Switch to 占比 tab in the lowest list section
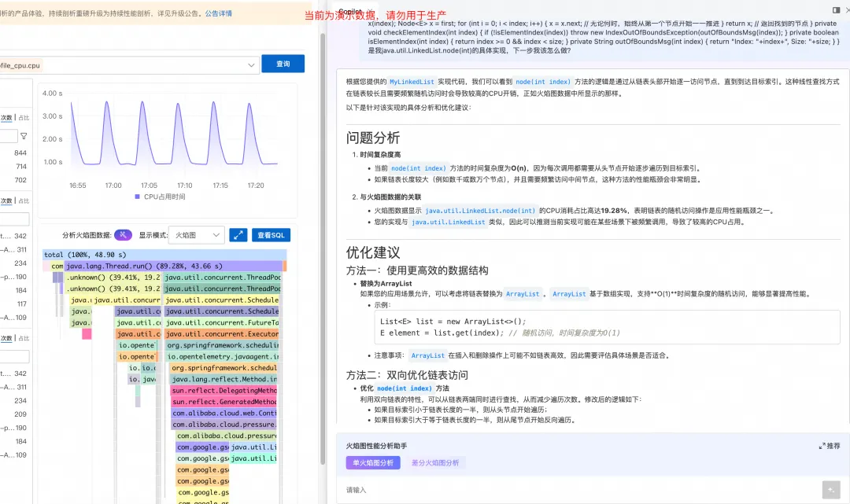This screenshot has height=504, width=850. tap(24, 338)
